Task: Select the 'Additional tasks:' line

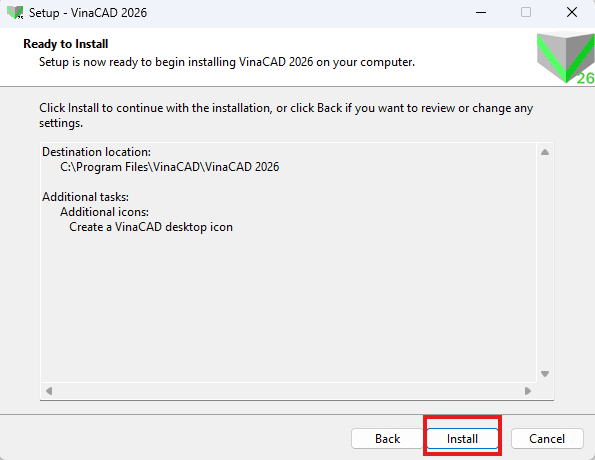Action: (85, 197)
